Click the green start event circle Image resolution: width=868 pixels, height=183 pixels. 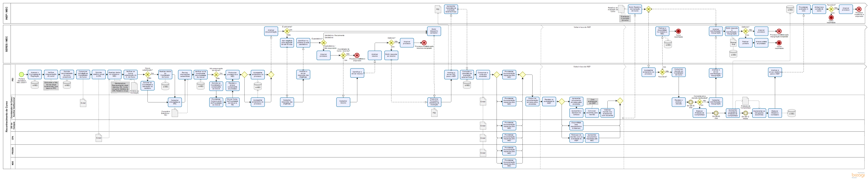(x=22, y=75)
